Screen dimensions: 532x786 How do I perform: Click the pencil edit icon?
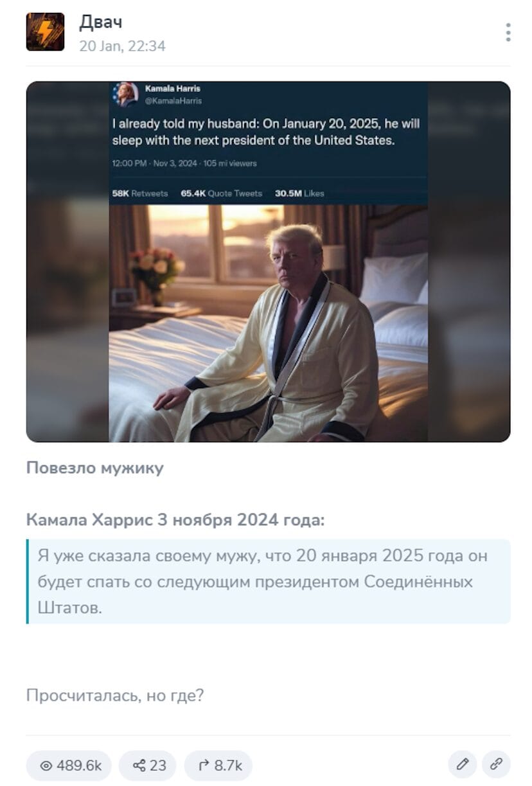[x=463, y=765]
